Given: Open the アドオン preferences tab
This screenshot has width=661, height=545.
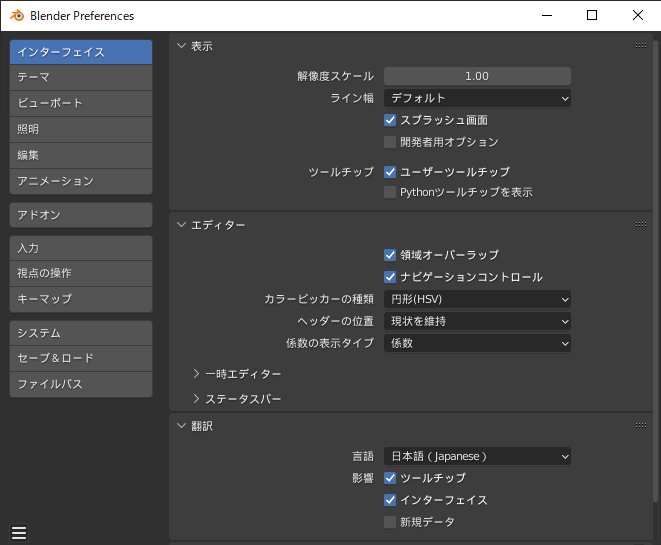Looking at the screenshot, I should click(81, 215).
